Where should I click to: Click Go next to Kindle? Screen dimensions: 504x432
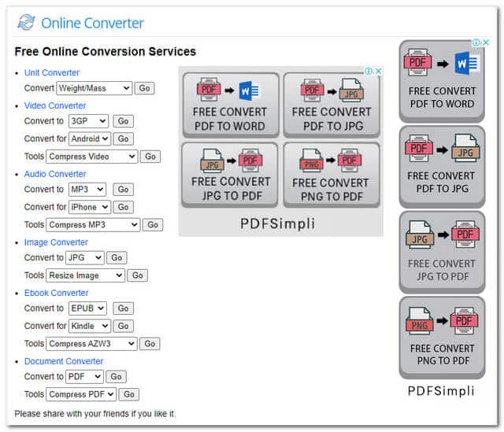[123, 326]
